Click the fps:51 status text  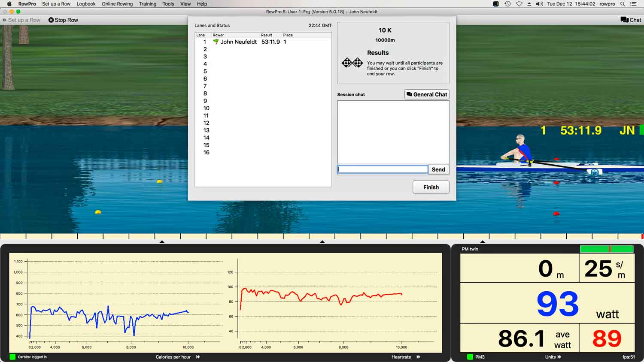(629, 357)
